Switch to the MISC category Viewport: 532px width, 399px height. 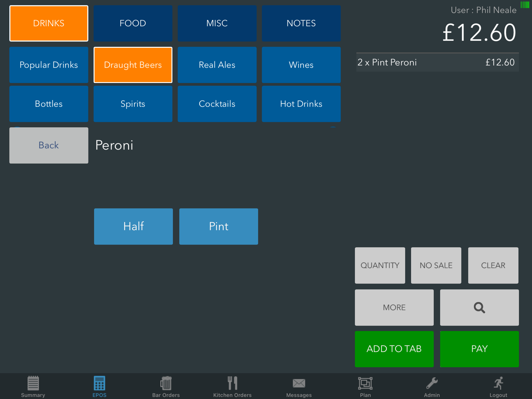point(217,23)
